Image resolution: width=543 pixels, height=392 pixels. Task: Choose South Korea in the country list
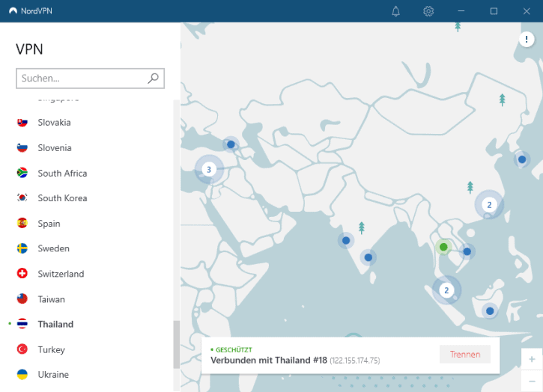[x=62, y=198]
